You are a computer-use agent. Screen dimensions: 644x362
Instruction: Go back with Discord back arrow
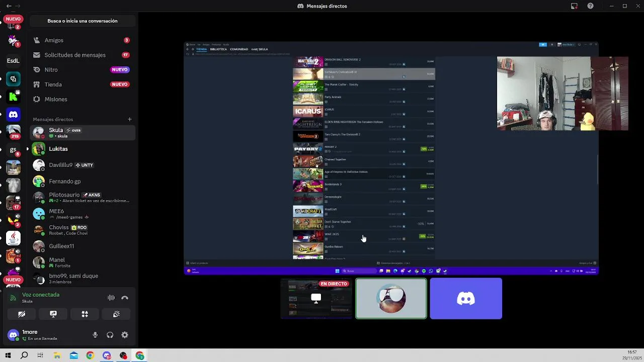(x=9, y=6)
